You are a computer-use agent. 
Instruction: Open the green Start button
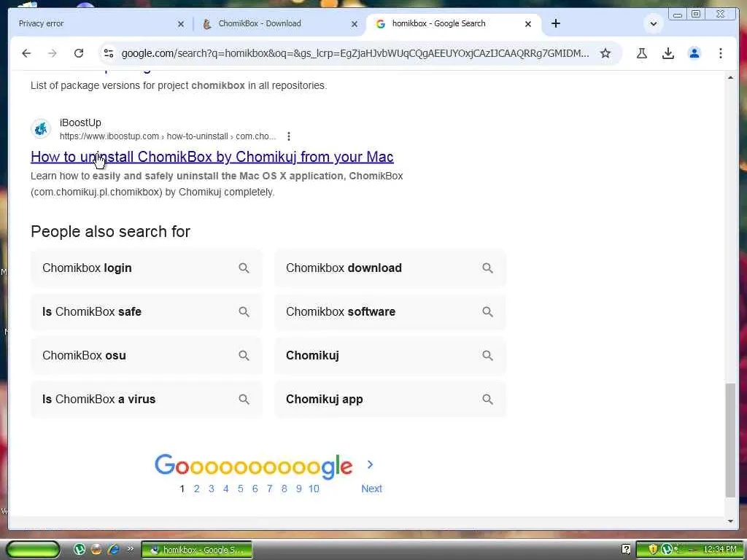coord(33,550)
